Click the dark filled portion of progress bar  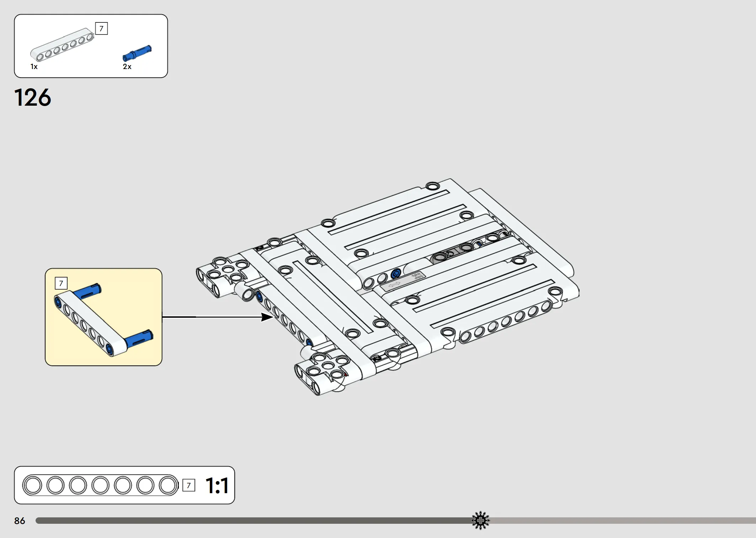(254, 521)
